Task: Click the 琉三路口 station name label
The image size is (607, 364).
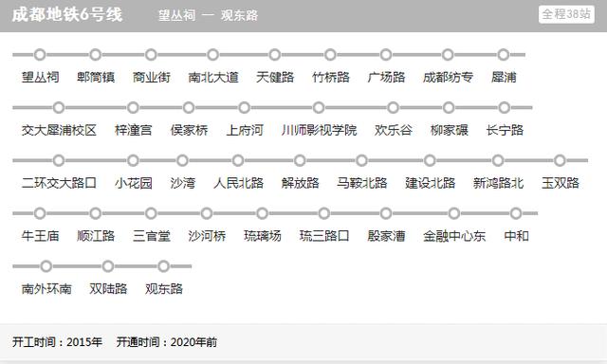Action: coord(324,236)
